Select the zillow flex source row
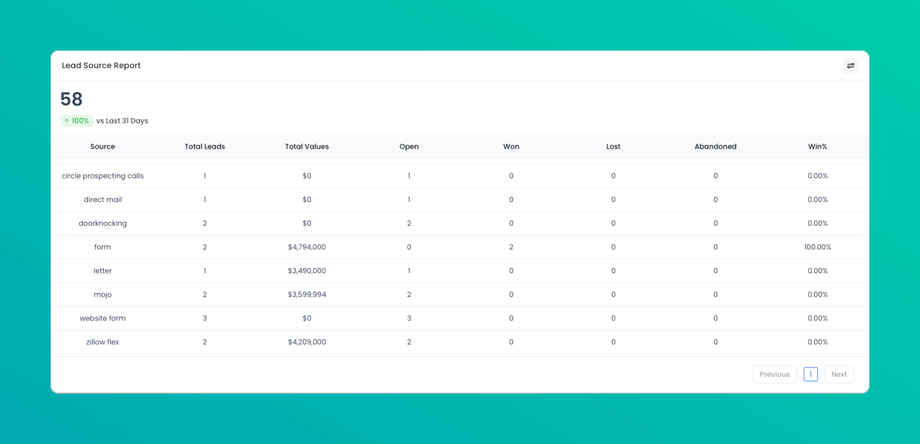 pyautogui.click(x=460, y=342)
